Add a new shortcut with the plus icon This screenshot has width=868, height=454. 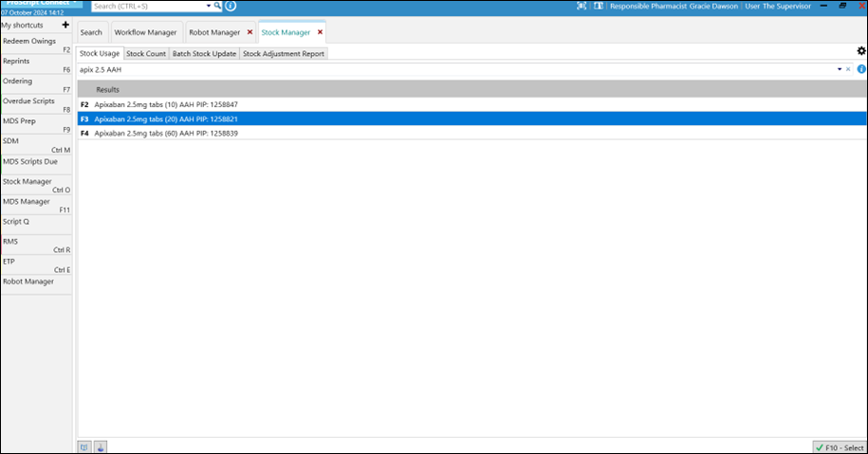pos(65,25)
